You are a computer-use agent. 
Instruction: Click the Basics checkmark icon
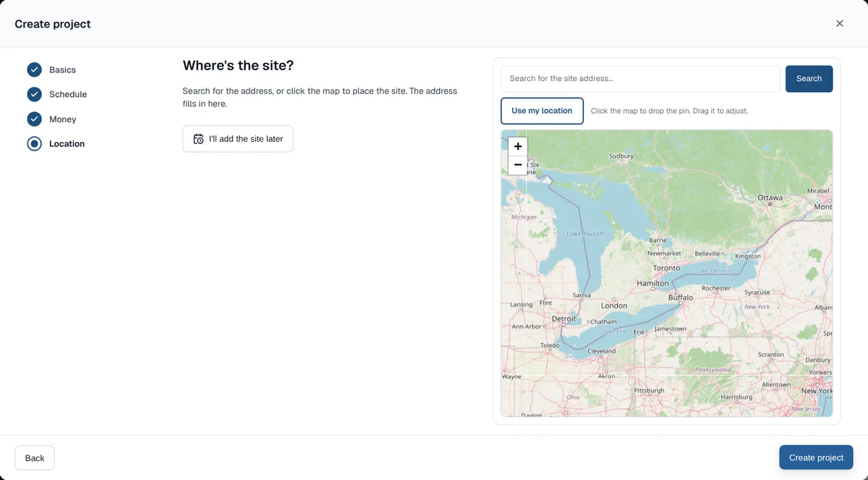34,70
